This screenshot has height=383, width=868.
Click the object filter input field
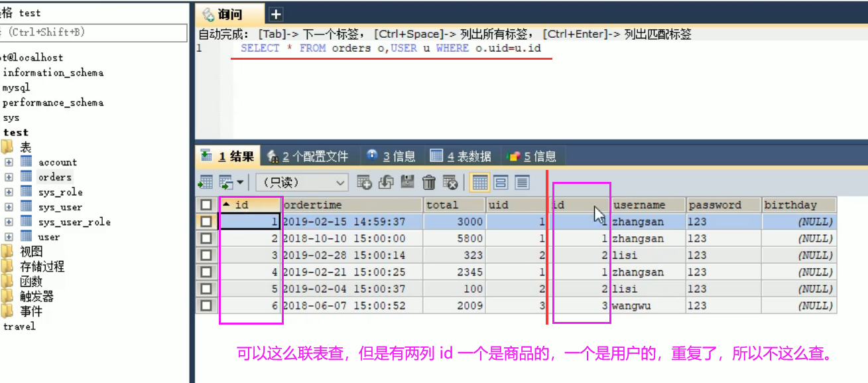pos(93,33)
